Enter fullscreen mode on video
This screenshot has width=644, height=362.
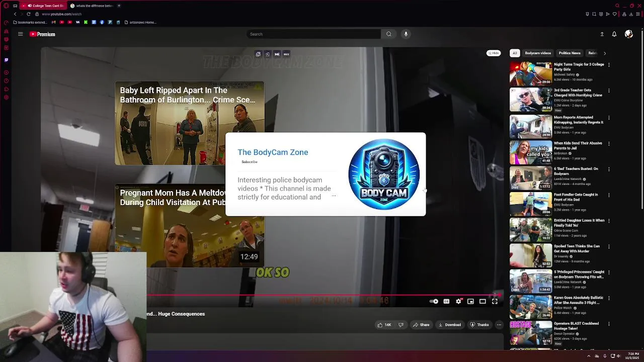click(x=495, y=302)
